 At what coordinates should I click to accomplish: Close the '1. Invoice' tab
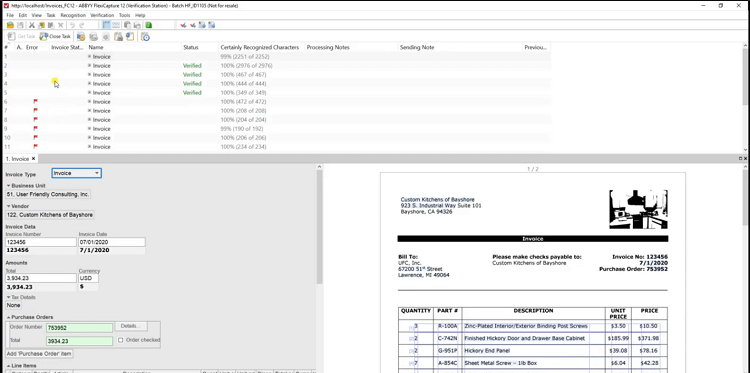33,159
